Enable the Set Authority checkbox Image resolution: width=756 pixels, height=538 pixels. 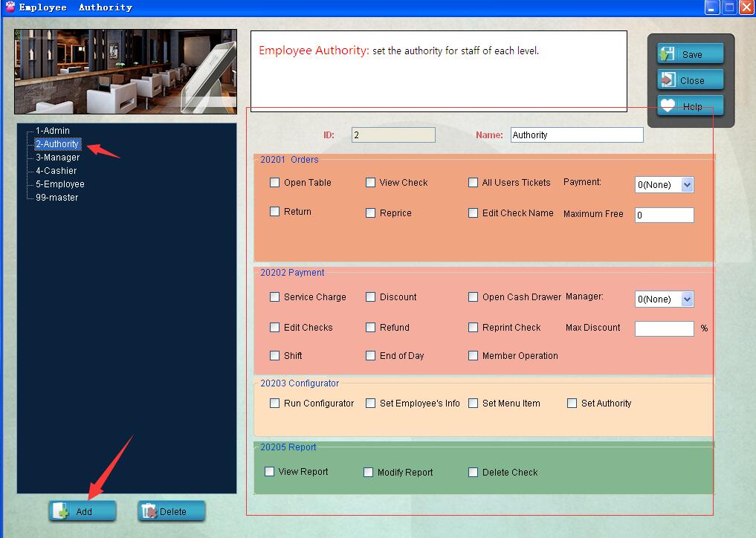[572, 403]
